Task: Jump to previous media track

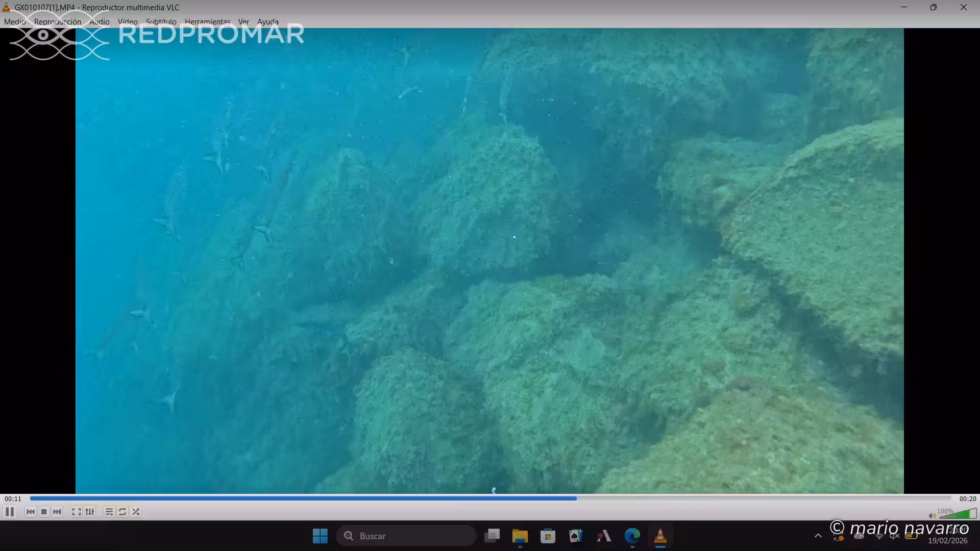Action: 31,512
